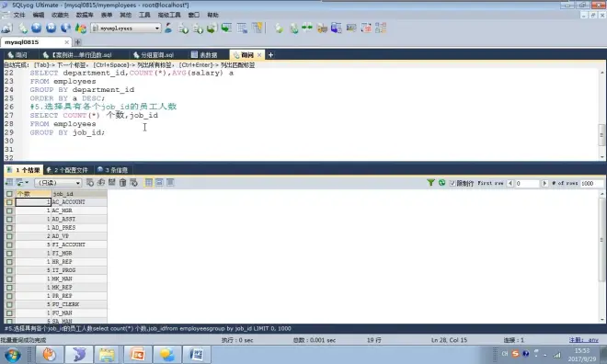The height and width of the screenshot is (364, 607).
Task: Click the next rows page arrow
Action: coord(544,183)
